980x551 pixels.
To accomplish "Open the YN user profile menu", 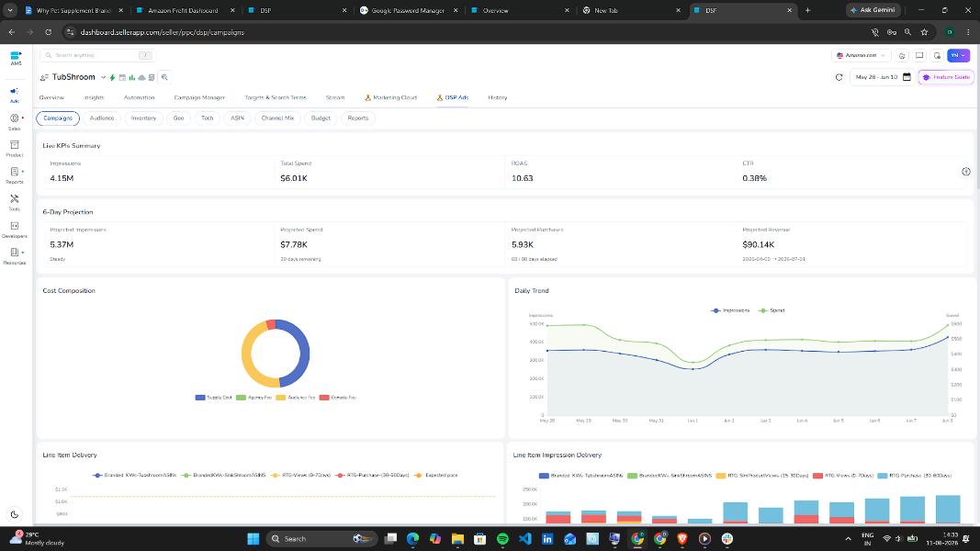I will [958, 56].
